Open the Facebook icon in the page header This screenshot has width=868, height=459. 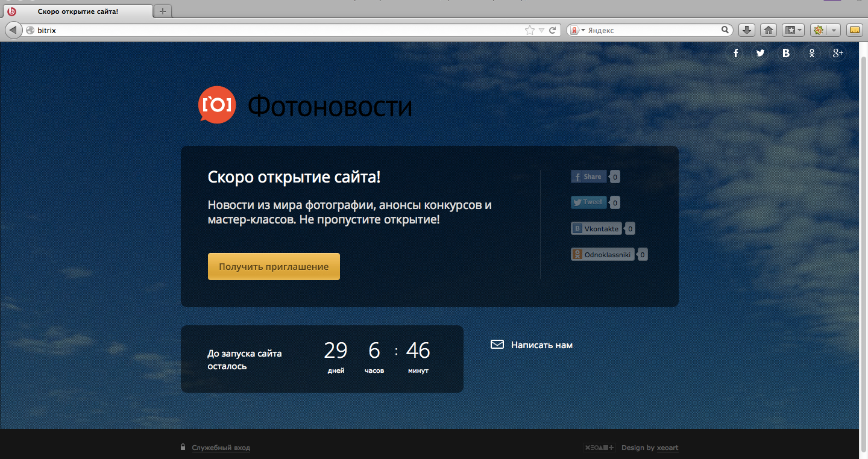(735, 54)
